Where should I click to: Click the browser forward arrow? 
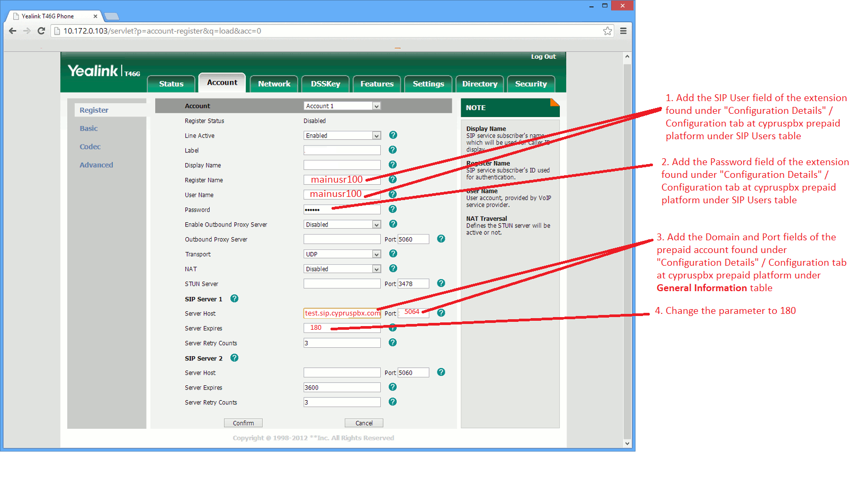27,31
